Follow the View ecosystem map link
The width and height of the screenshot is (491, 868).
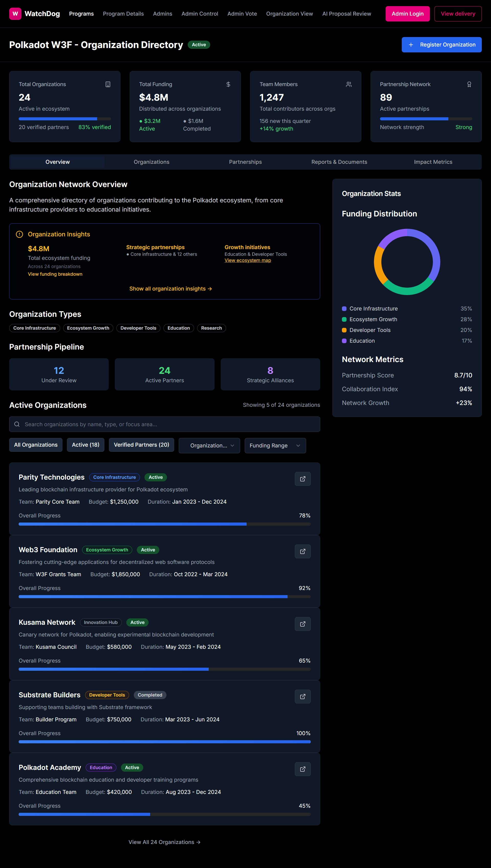pyautogui.click(x=248, y=260)
